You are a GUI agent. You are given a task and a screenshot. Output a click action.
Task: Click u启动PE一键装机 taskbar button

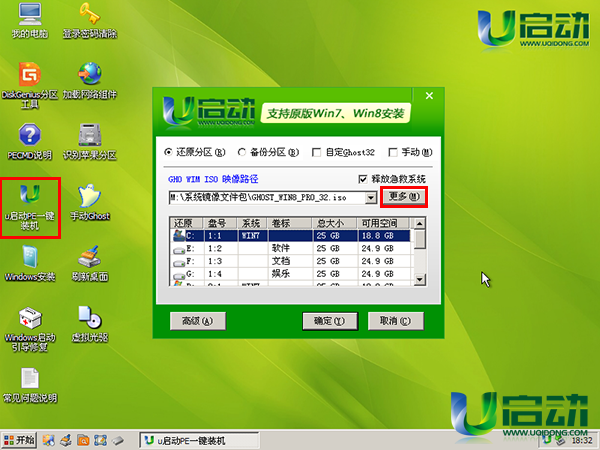click(x=199, y=440)
